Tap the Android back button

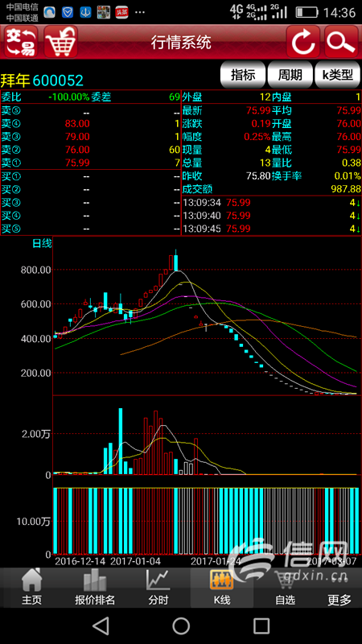coord(101,626)
